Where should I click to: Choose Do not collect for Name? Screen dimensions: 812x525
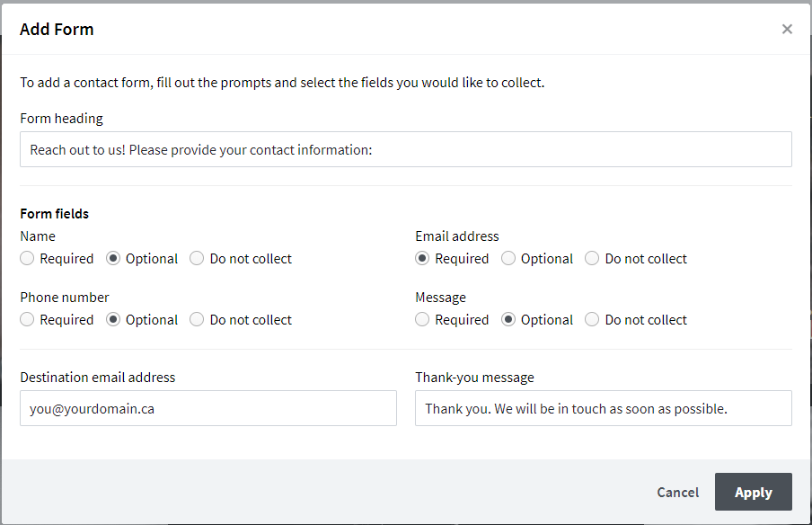(x=198, y=259)
